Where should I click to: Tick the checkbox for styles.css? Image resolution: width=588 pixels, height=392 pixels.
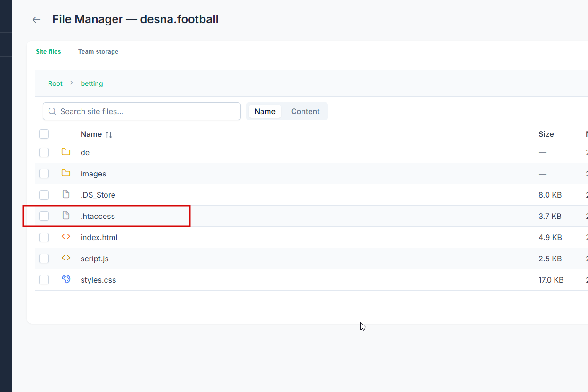(44, 280)
